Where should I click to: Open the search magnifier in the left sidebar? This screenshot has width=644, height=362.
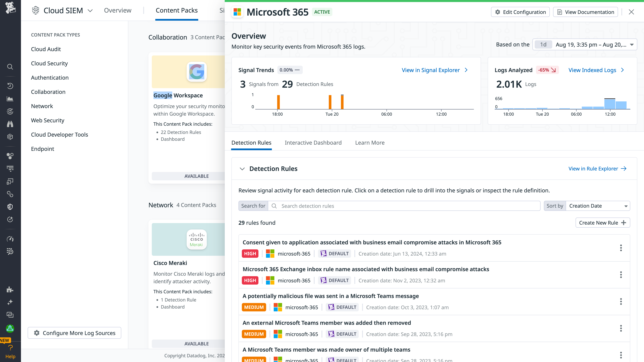click(10, 67)
